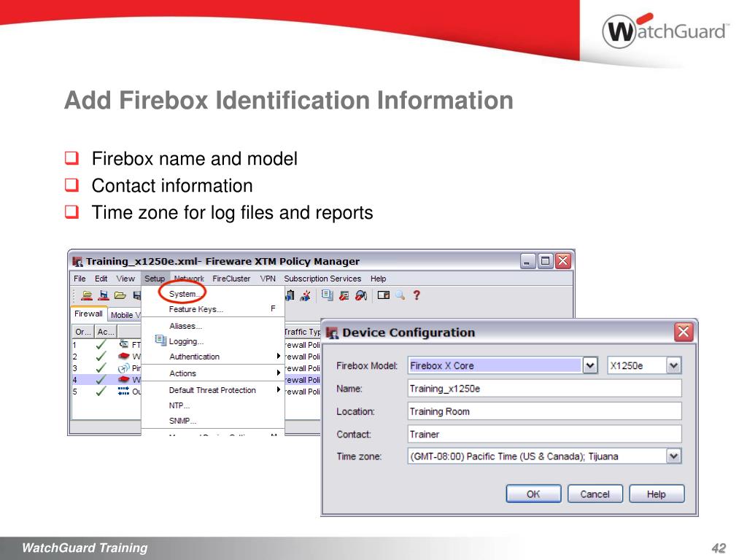Click the Name field containing Training_x1250e

pos(544,389)
